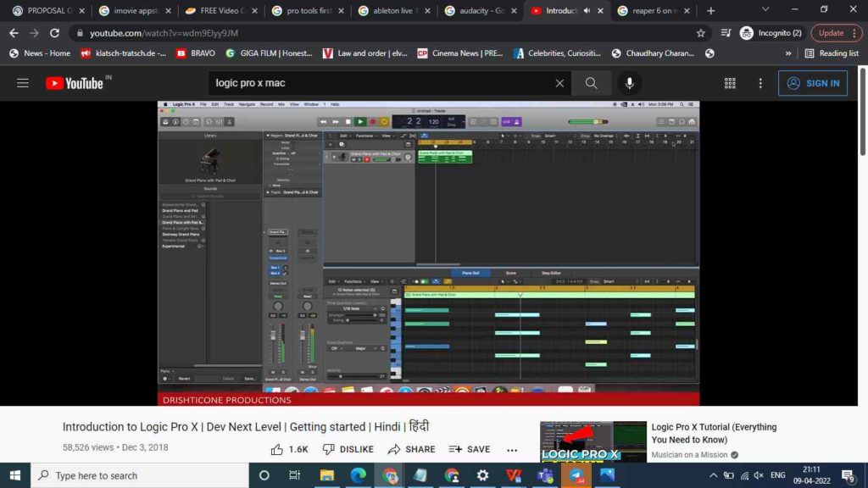Click the Grand Piano track volume slider
The height and width of the screenshot is (488, 868).
coord(387,160)
